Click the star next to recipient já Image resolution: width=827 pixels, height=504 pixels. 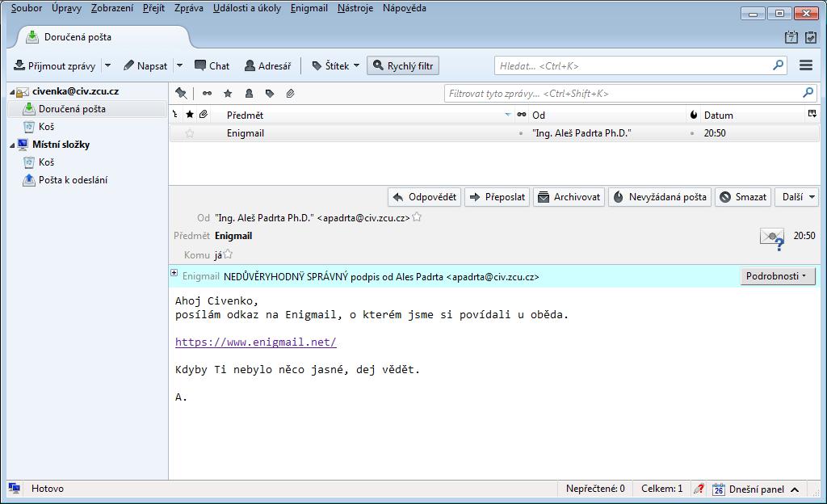point(228,254)
